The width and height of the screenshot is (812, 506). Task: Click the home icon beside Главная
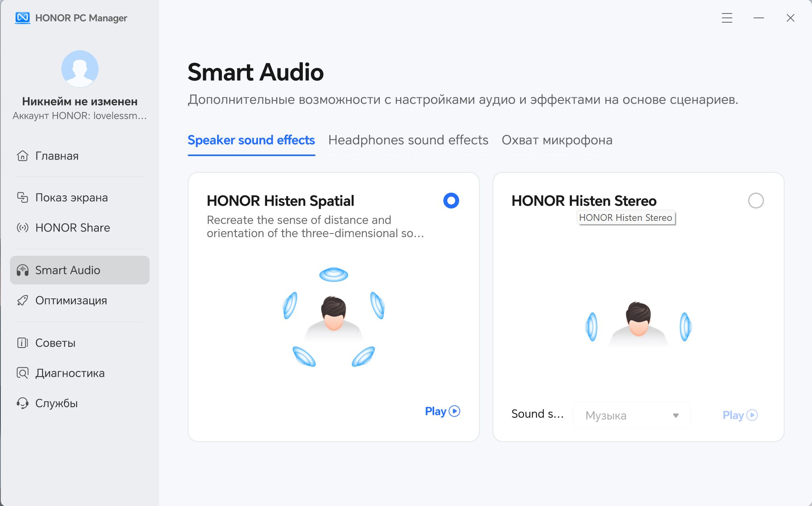click(x=23, y=156)
